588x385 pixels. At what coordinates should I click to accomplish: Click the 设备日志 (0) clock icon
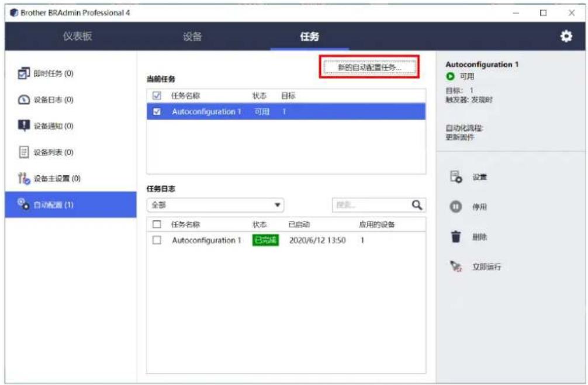(x=23, y=99)
